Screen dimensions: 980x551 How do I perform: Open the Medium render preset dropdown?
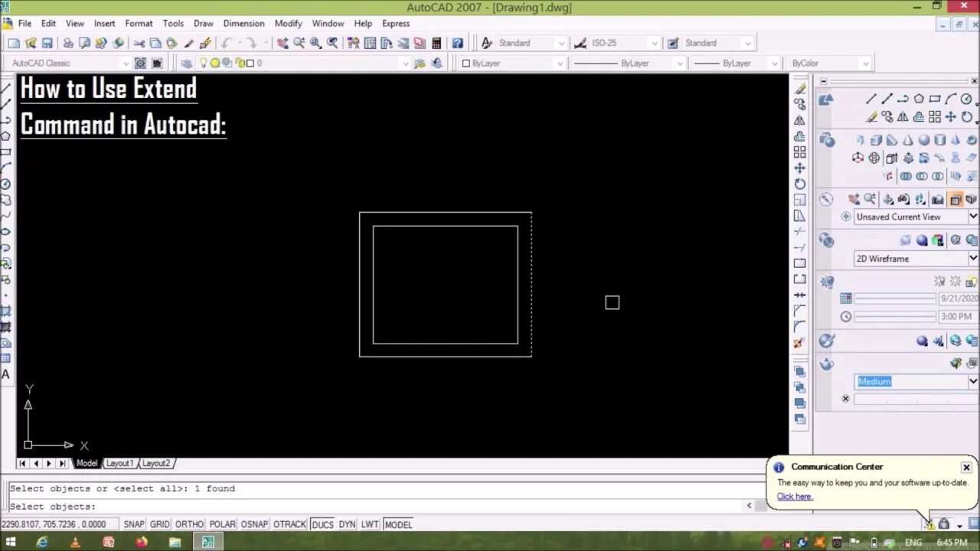973,381
